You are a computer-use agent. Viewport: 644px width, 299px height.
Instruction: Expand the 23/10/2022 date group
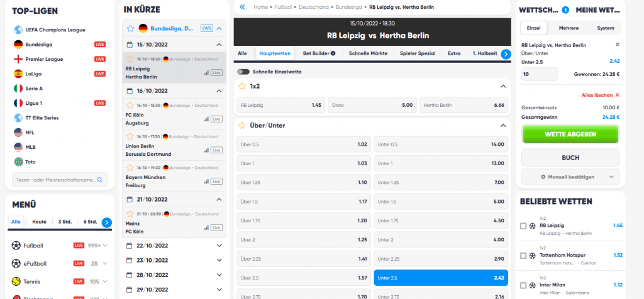coord(219,260)
